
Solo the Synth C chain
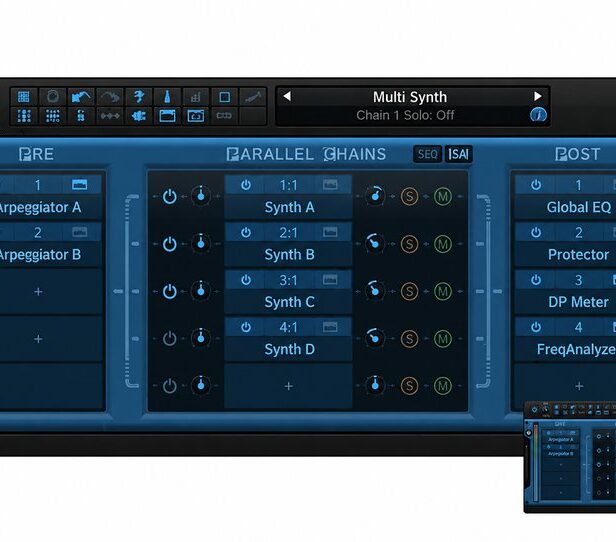pyautogui.click(x=409, y=291)
